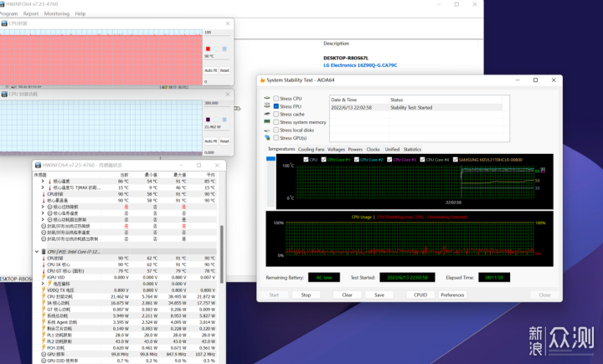Click the disk icon beside Stress local disks

(266, 130)
